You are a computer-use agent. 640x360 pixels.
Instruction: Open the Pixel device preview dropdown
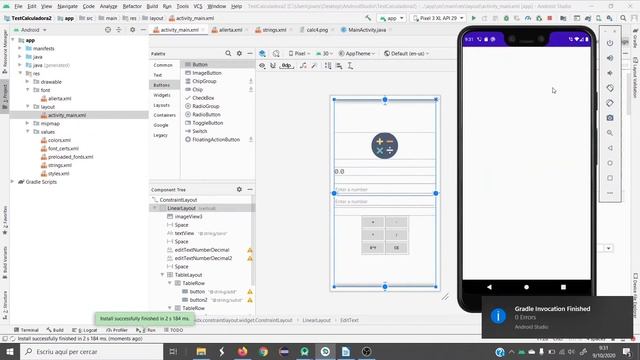pyautogui.click(x=299, y=53)
